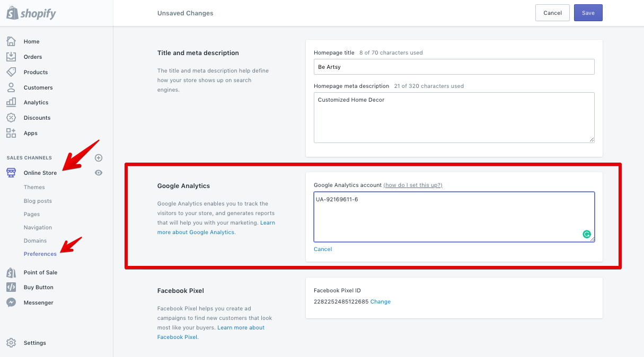View online store with eye icon
Viewport: 644px width, 357px height.
(x=99, y=173)
